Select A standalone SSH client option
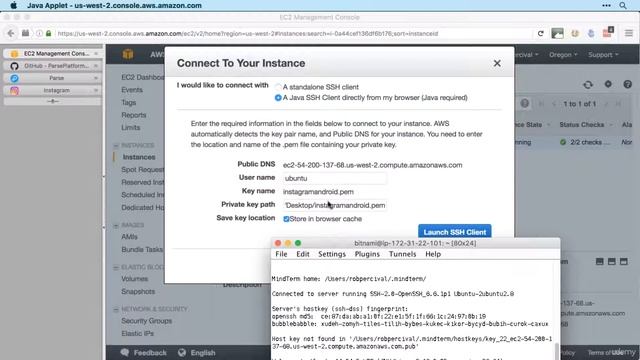The image size is (640, 360). click(278, 87)
